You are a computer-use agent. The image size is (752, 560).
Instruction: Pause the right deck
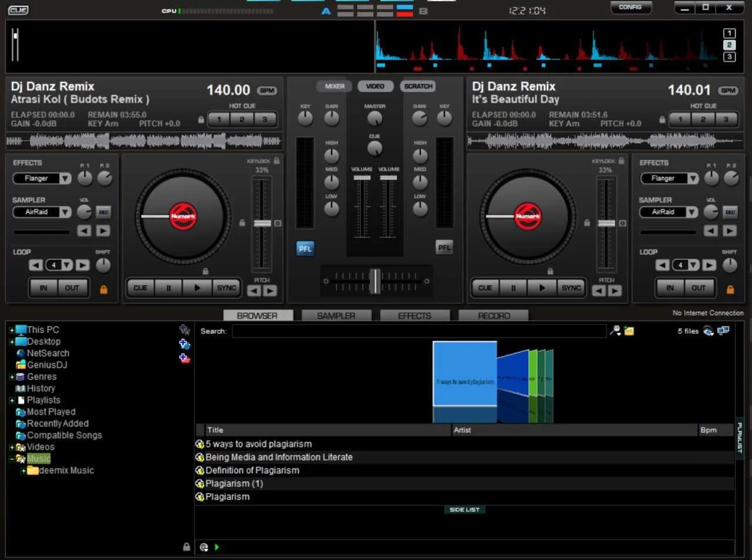tap(513, 288)
